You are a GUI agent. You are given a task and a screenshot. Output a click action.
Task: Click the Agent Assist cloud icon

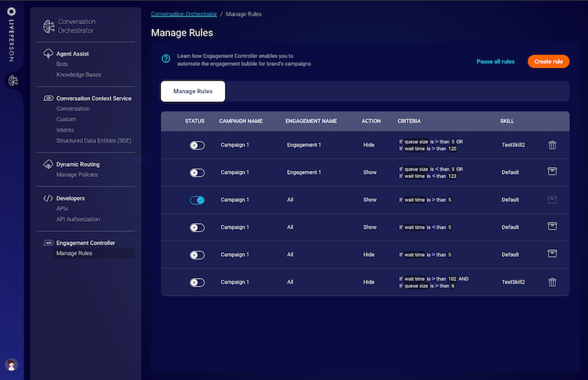(x=48, y=53)
